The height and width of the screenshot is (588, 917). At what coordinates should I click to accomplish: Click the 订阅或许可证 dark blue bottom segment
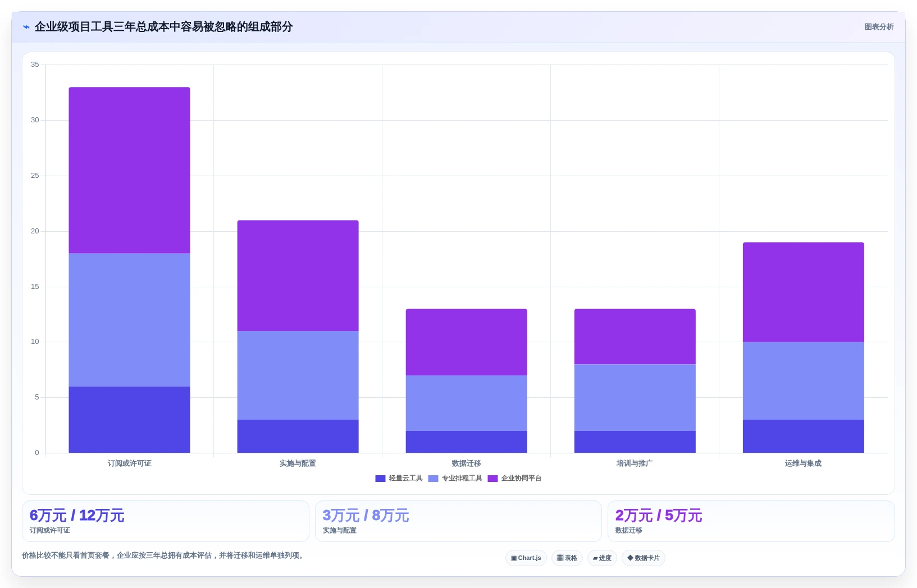(129, 420)
